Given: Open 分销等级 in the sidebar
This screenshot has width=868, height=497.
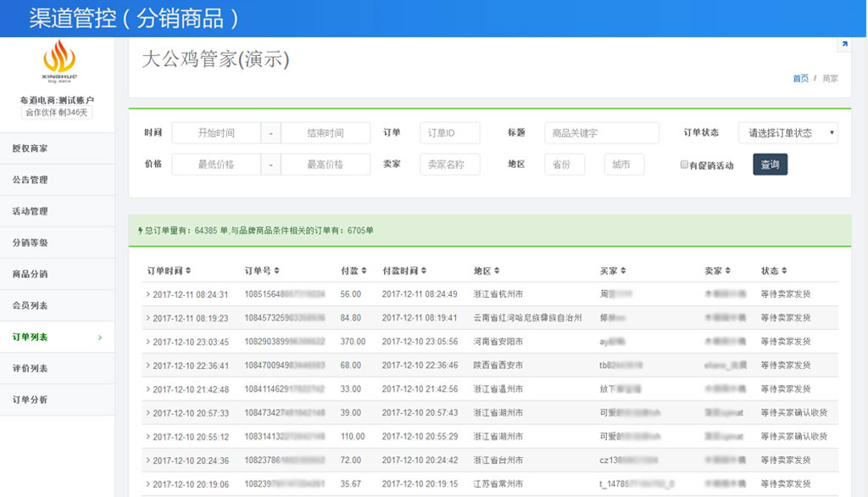Looking at the screenshot, I should pos(57,243).
